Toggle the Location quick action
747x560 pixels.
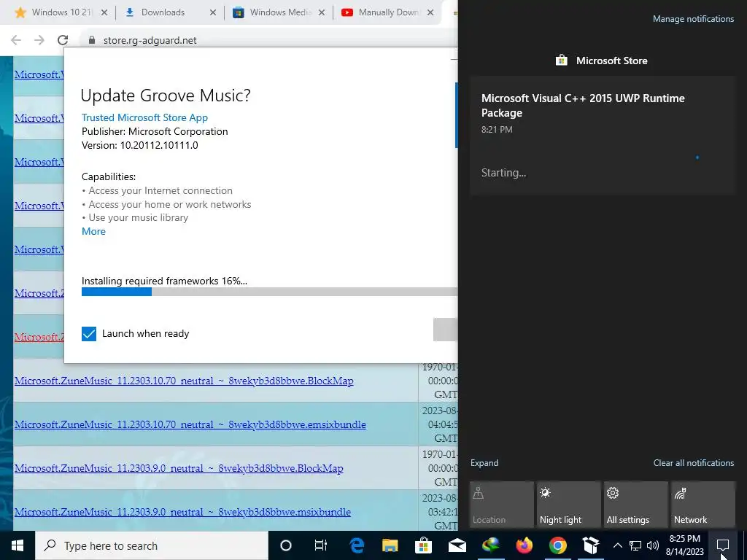tap(502, 505)
